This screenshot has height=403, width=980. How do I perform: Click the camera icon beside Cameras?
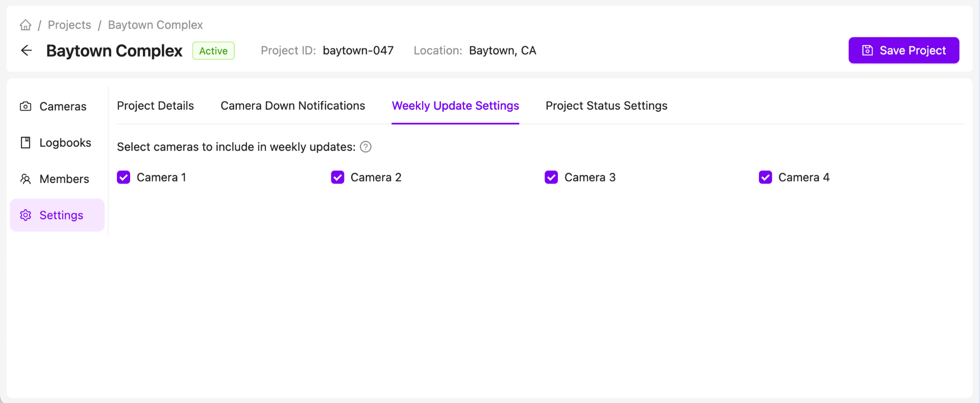[x=26, y=106]
